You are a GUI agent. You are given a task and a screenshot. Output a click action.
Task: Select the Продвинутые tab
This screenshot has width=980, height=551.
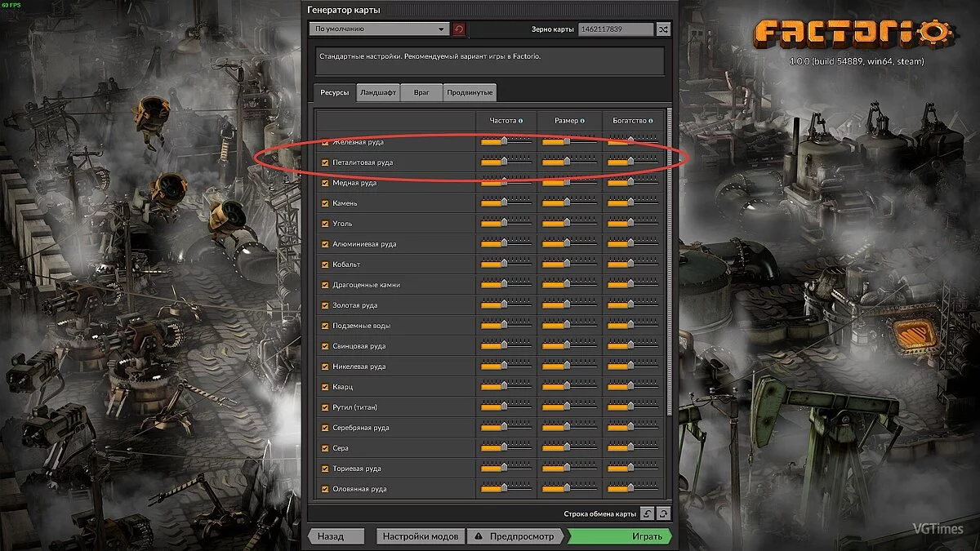coord(469,93)
